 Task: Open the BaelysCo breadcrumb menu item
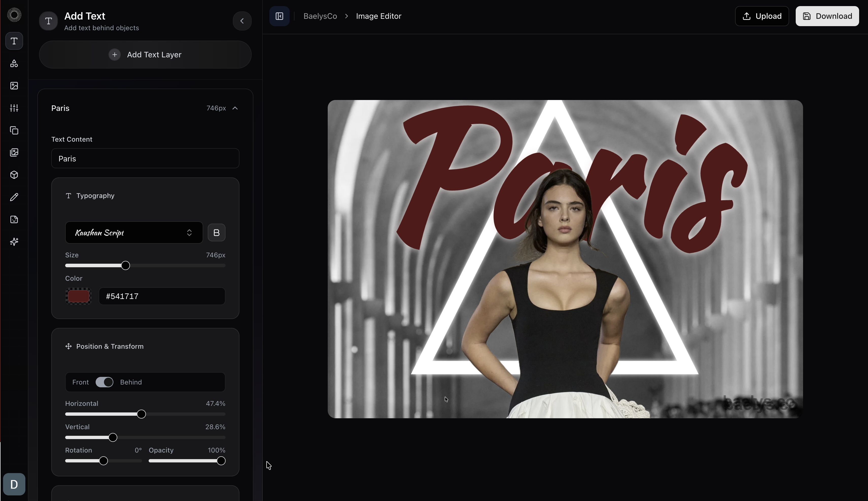[x=320, y=16]
